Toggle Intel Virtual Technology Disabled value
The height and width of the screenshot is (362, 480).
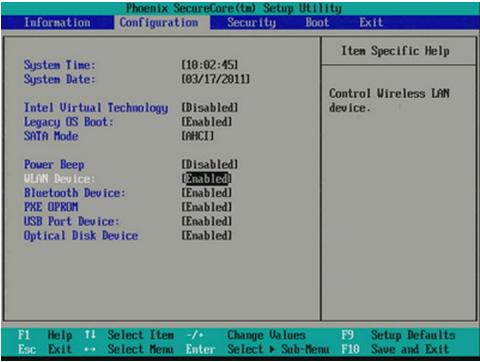click(210, 108)
